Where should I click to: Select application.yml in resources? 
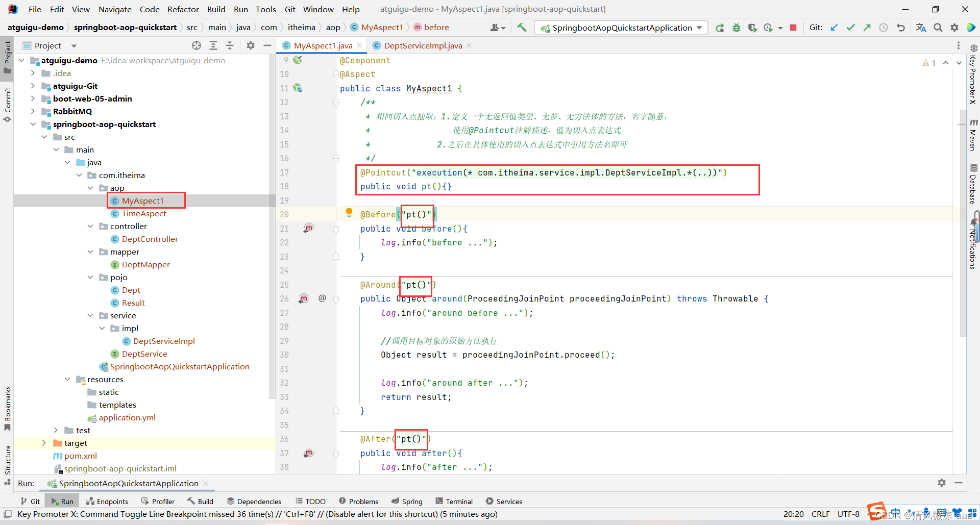pyautogui.click(x=127, y=417)
